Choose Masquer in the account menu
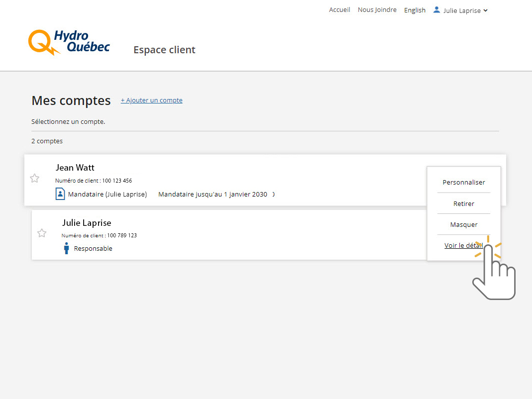The height and width of the screenshot is (399, 532). (463, 224)
